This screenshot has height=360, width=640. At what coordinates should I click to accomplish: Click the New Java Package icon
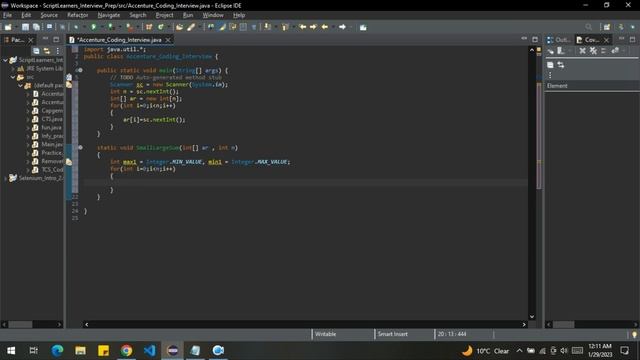149,27
